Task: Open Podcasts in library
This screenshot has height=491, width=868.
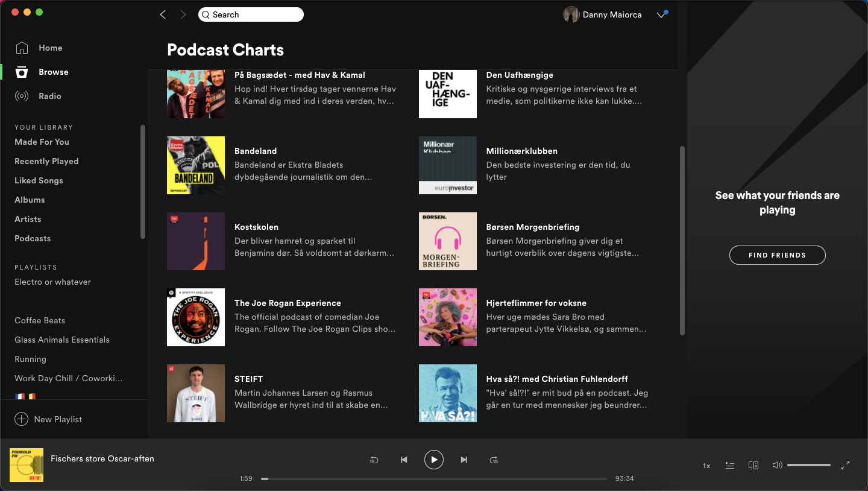Action: pyautogui.click(x=33, y=238)
